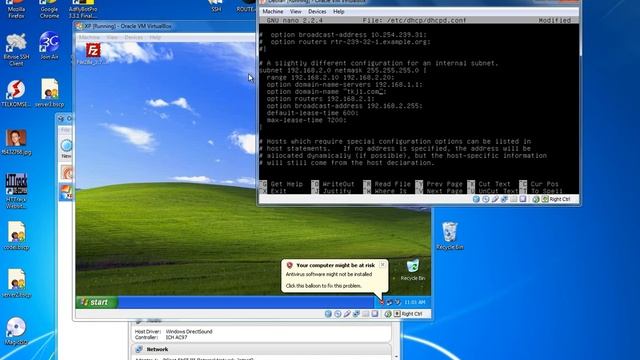Click the XP taskbar clock
The image size is (640, 360).
point(415,302)
